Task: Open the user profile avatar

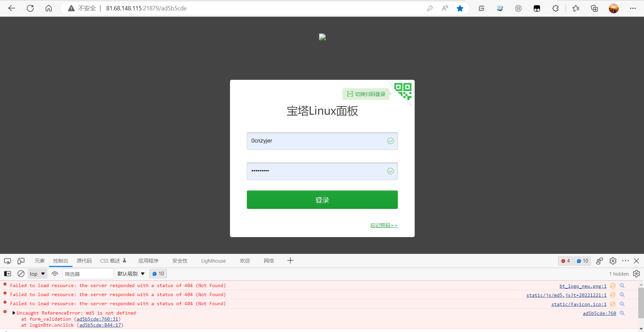Action: pos(614,8)
